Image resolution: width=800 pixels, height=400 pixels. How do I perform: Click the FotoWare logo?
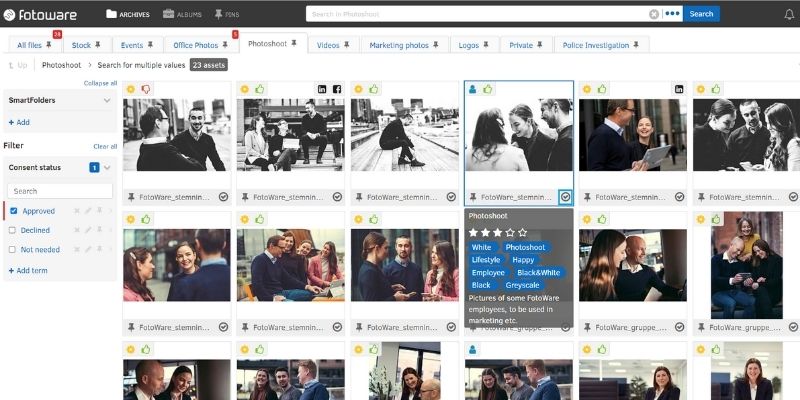tap(40, 15)
